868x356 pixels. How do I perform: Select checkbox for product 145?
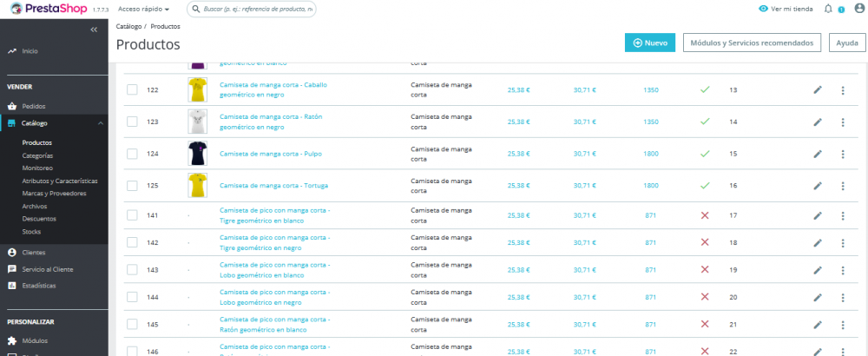(132, 325)
